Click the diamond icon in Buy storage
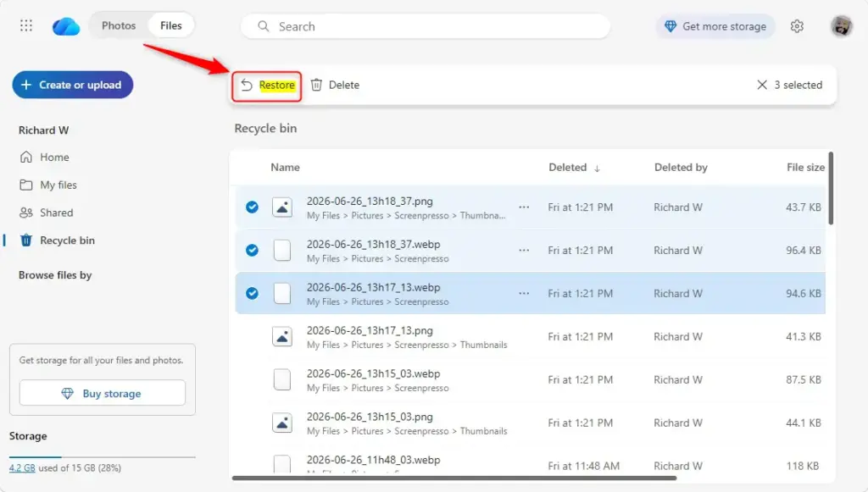 point(68,393)
